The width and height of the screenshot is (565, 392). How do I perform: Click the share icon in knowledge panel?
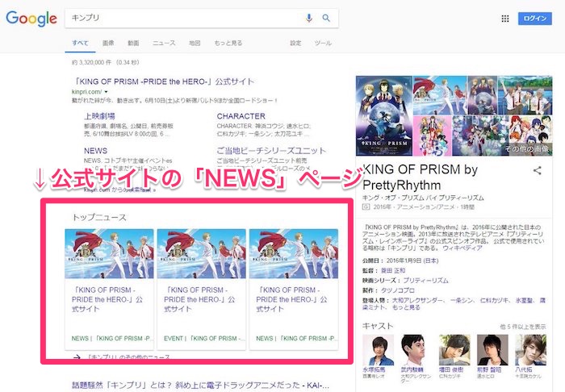click(538, 170)
